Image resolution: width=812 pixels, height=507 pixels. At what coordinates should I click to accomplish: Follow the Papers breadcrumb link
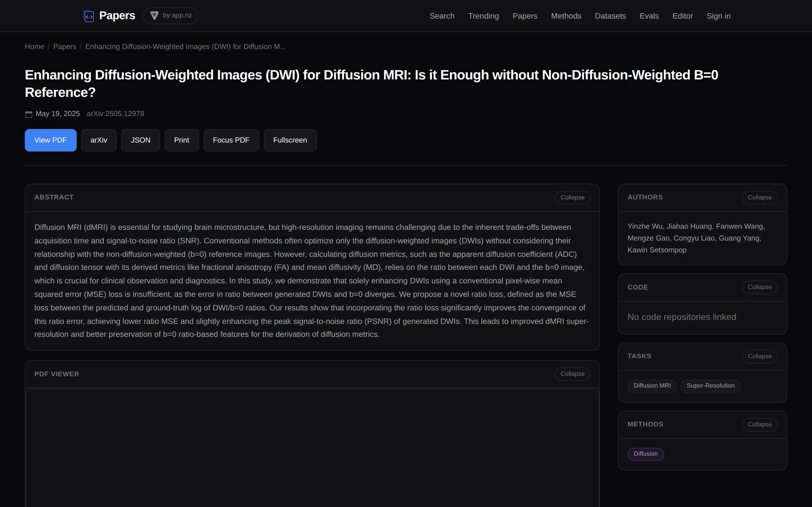[65, 46]
